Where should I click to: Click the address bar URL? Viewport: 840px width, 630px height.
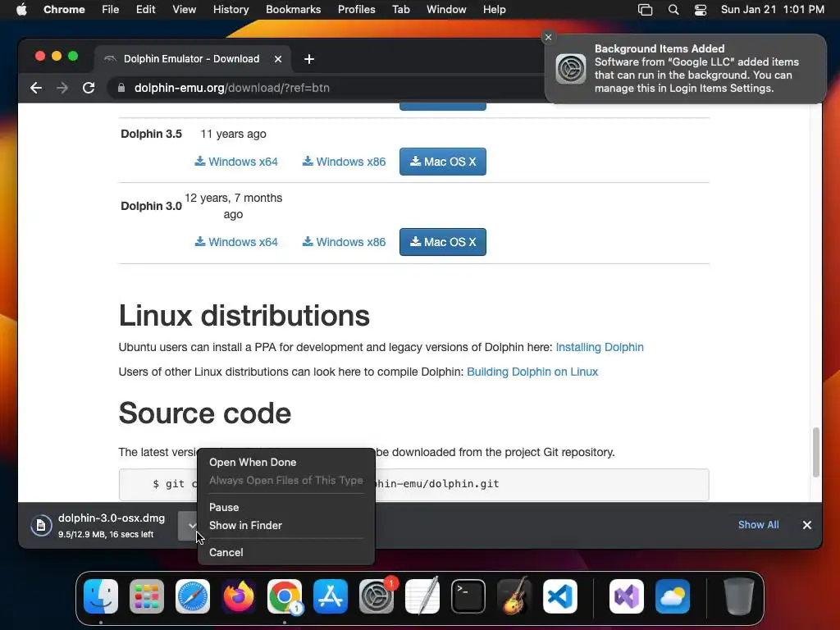coord(232,88)
